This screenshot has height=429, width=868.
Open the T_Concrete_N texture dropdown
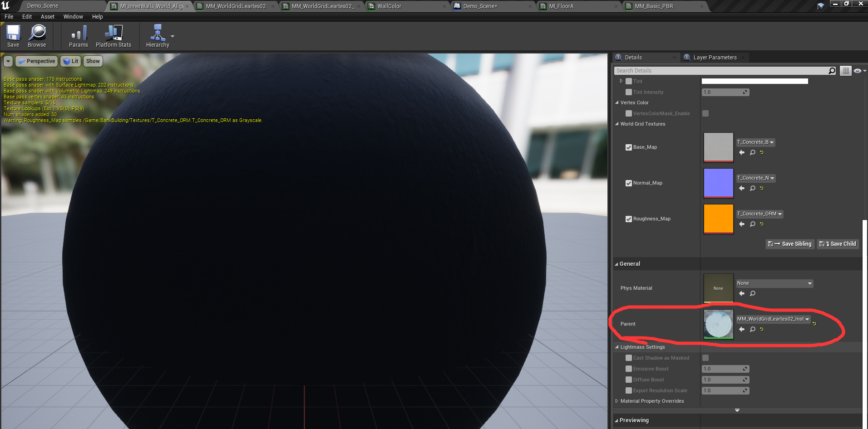point(756,178)
